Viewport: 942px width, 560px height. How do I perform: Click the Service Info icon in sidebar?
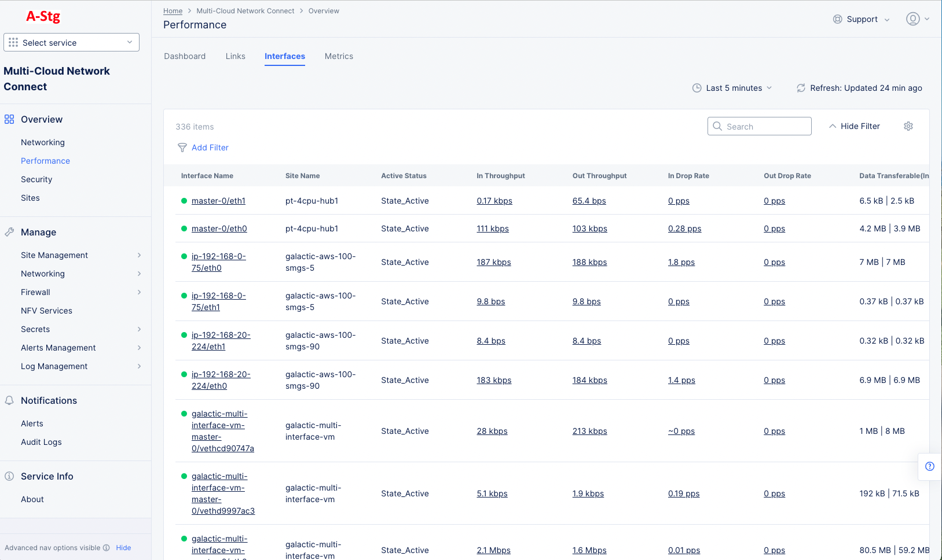(x=9, y=476)
